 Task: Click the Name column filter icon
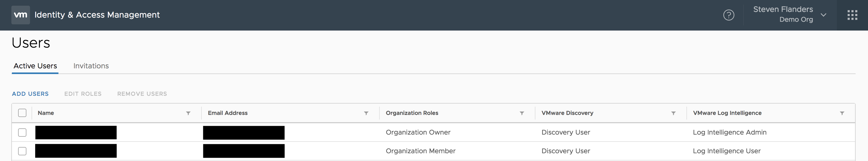click(x=188, y=113)
